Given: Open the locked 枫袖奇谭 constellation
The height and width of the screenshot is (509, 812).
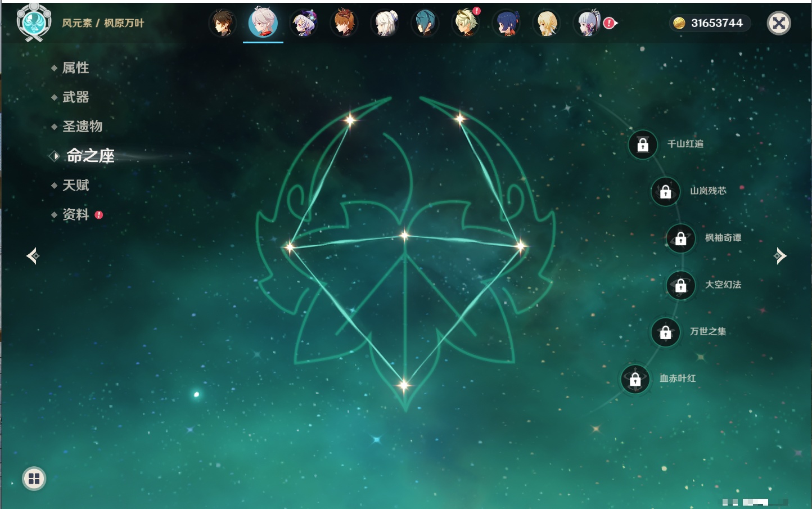Looking at the screenshot, I should tap(681, 238).
